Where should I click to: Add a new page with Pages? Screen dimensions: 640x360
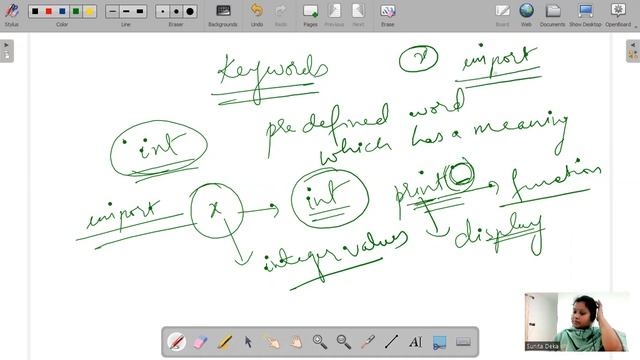pyautogui.click(x=310, y=15)
